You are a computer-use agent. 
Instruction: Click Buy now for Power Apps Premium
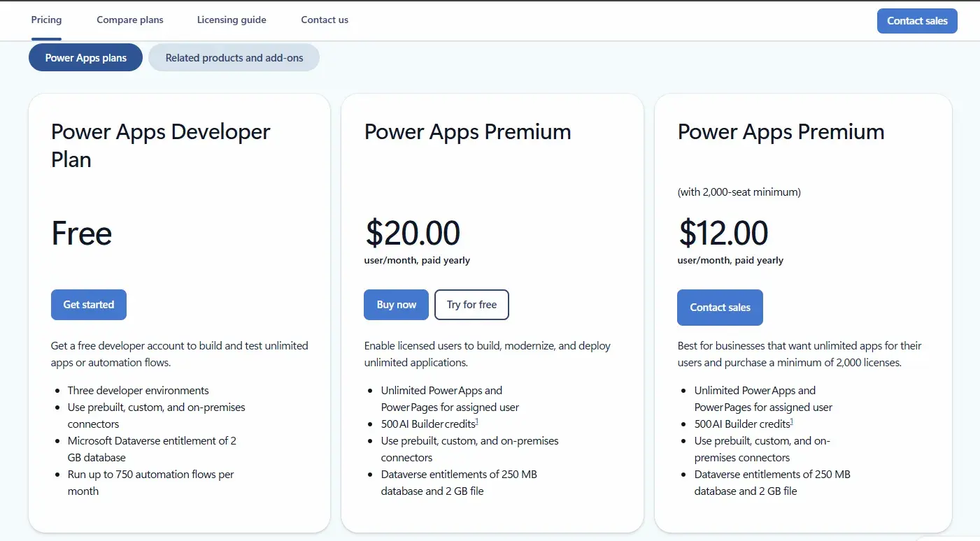(396, 305)
